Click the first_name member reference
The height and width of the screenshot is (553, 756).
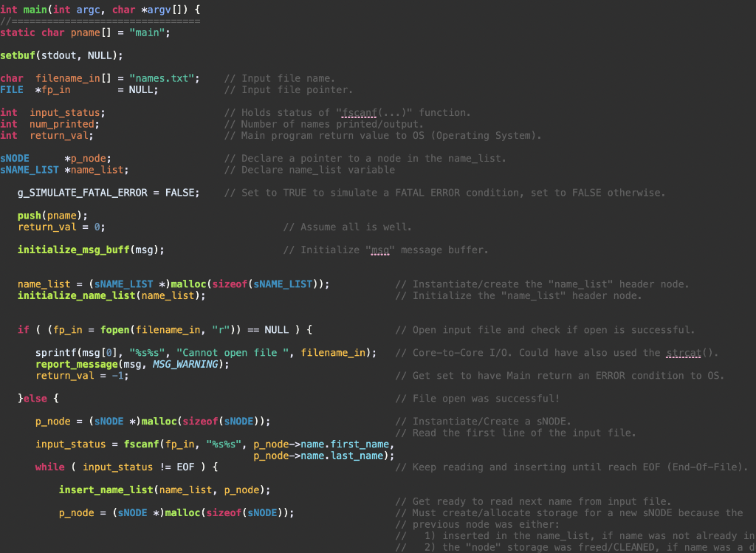[x=360, y=444]
